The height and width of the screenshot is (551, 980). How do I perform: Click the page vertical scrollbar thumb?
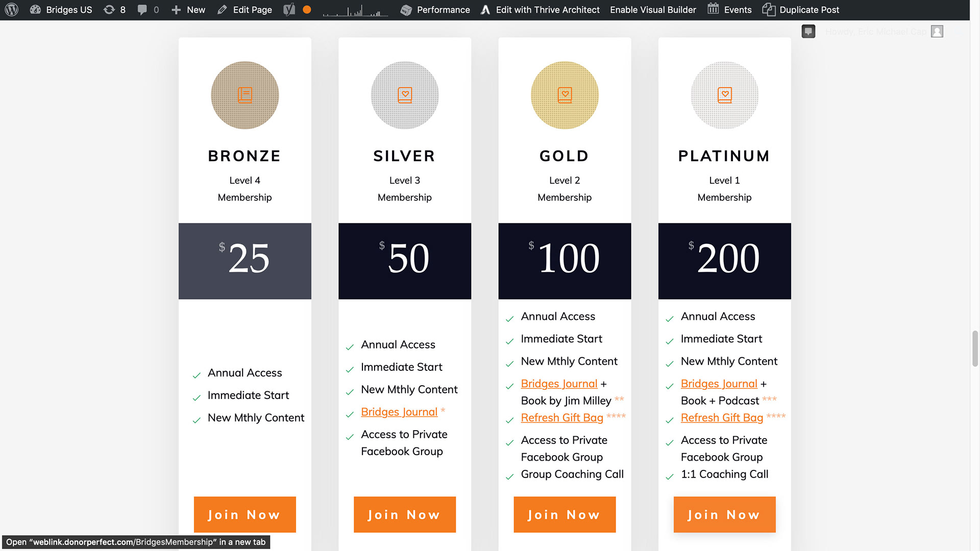click(x=975, y=348)
